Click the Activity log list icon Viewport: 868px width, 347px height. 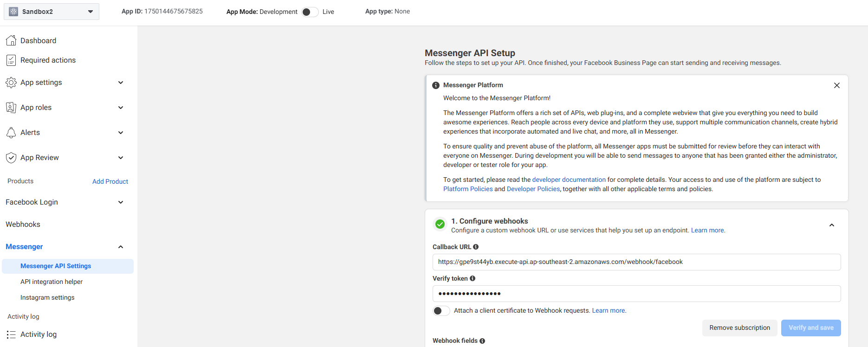[11, 334]
